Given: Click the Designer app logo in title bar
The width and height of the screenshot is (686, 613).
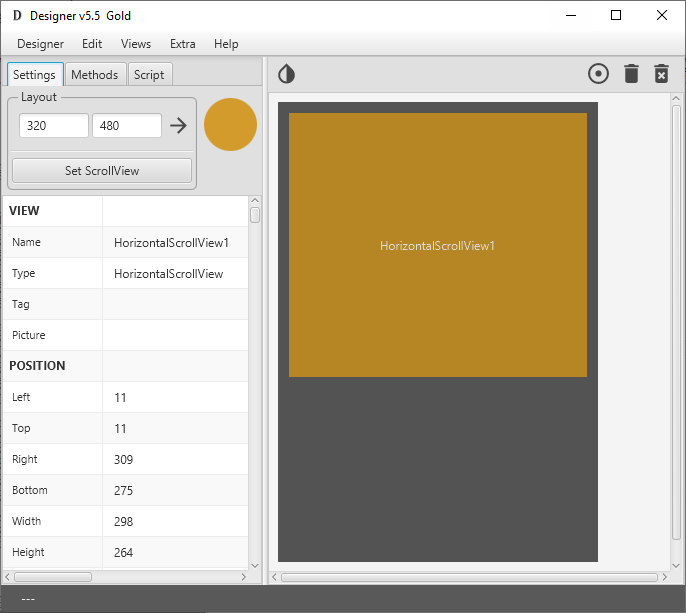Looking at the screenshot, I should pos(17,16).
